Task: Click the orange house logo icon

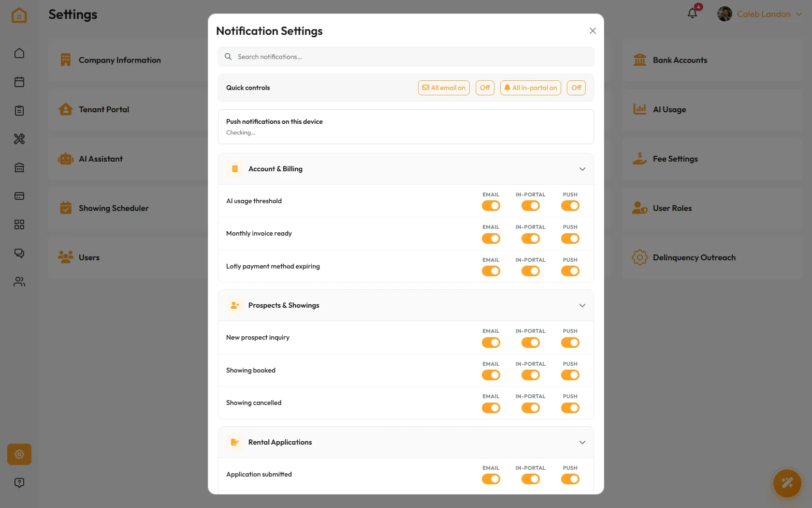Action: coord(19,15)
